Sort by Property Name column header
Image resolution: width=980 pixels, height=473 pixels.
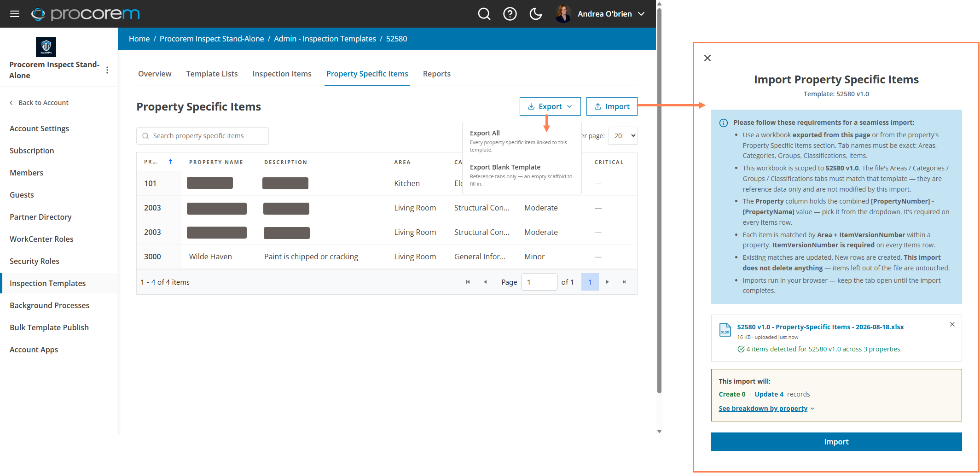(216, 162)
